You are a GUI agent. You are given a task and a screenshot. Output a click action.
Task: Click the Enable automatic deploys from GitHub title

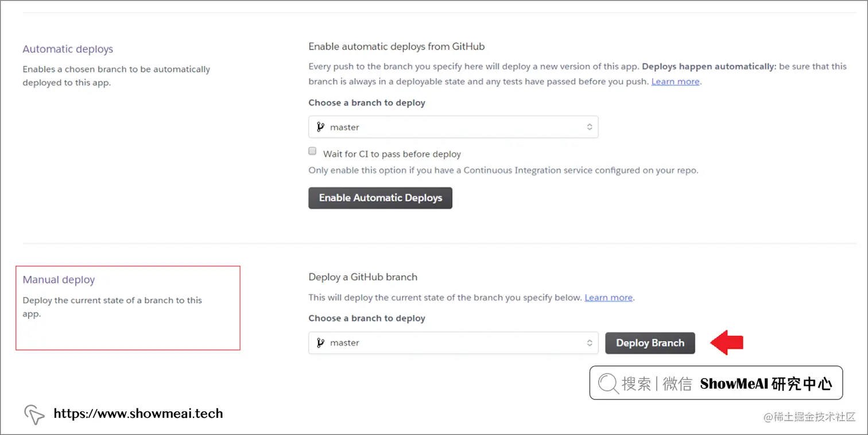coord(397,47)
